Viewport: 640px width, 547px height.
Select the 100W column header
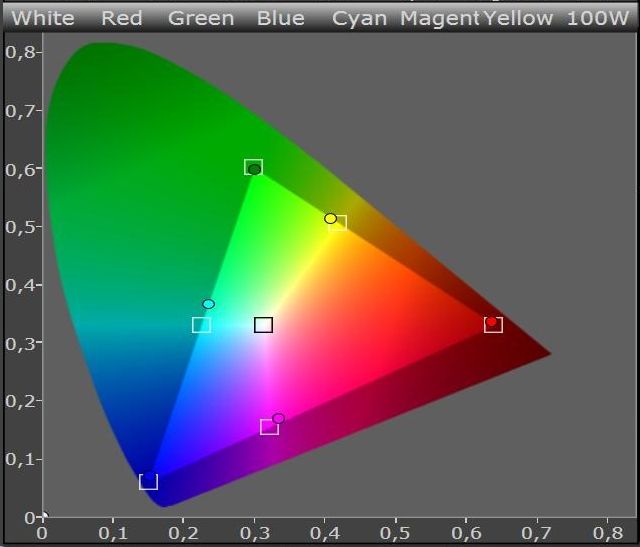point(598,18)
